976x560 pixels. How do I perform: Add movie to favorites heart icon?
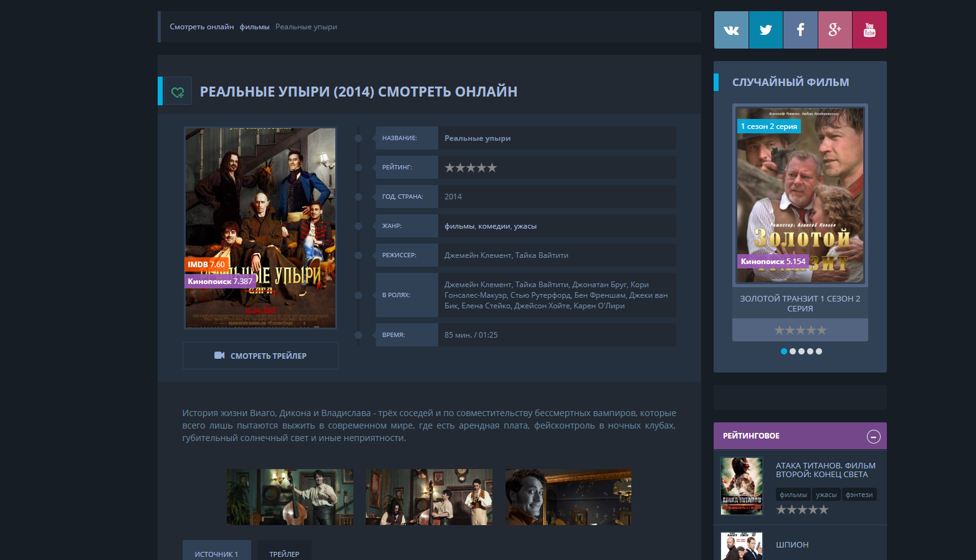pos(178,92)
